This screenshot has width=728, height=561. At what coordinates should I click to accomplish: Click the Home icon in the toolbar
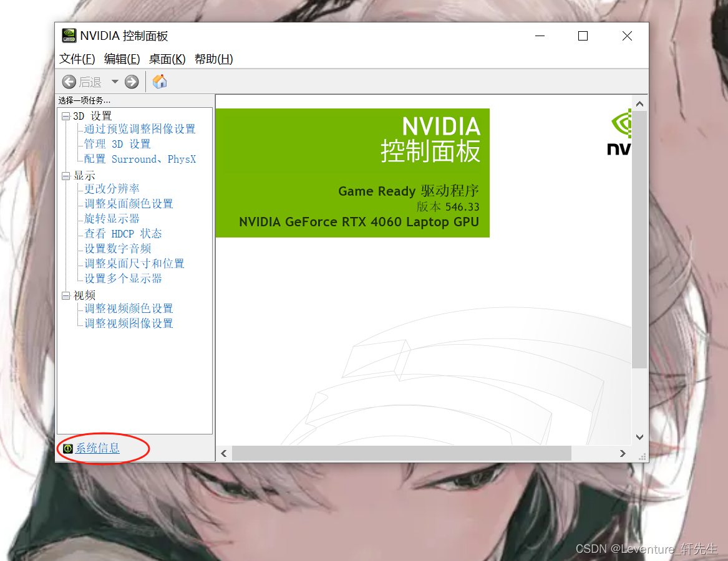[160, 82]
